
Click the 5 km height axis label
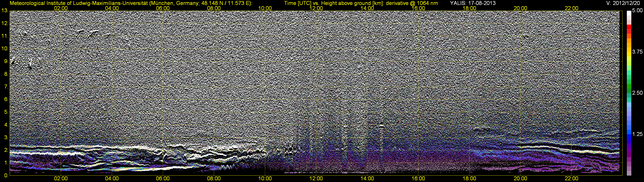click(x=6, y=112)
